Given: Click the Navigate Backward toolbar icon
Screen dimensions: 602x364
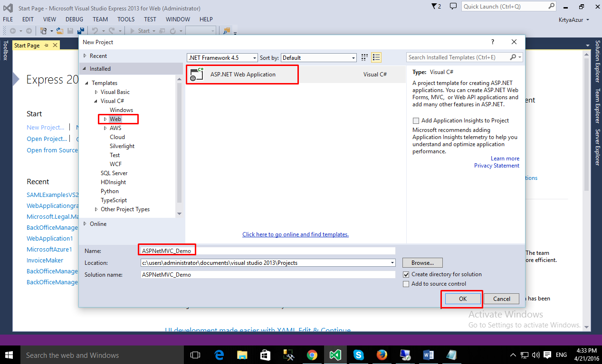Looking at the screenshot, I should click(x=13, y=31).
